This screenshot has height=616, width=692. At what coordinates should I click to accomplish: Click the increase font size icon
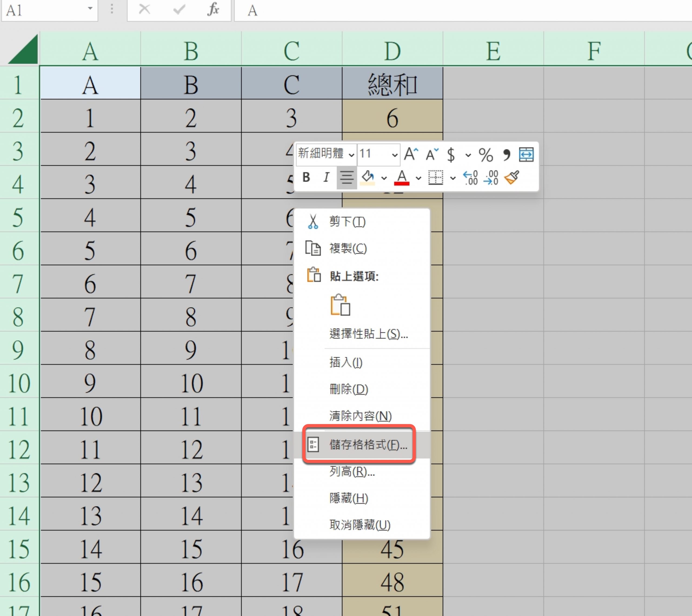coord(411,154)
